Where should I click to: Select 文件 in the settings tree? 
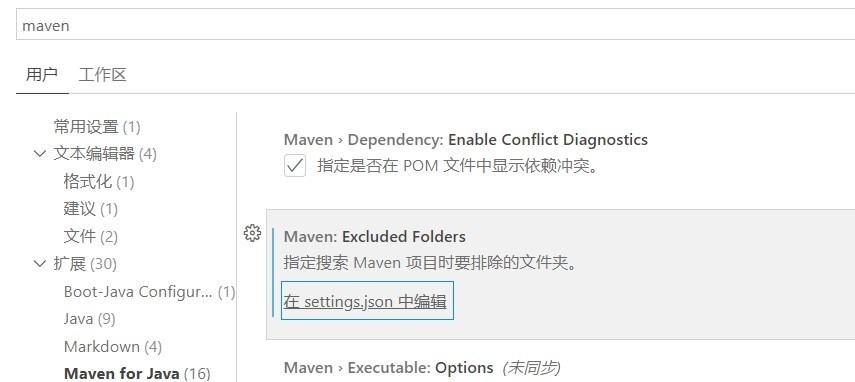coord(91,237)
